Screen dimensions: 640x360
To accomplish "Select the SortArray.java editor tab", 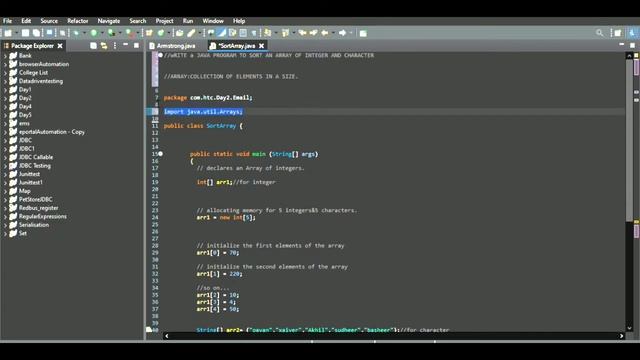I will tap(237, 46).
